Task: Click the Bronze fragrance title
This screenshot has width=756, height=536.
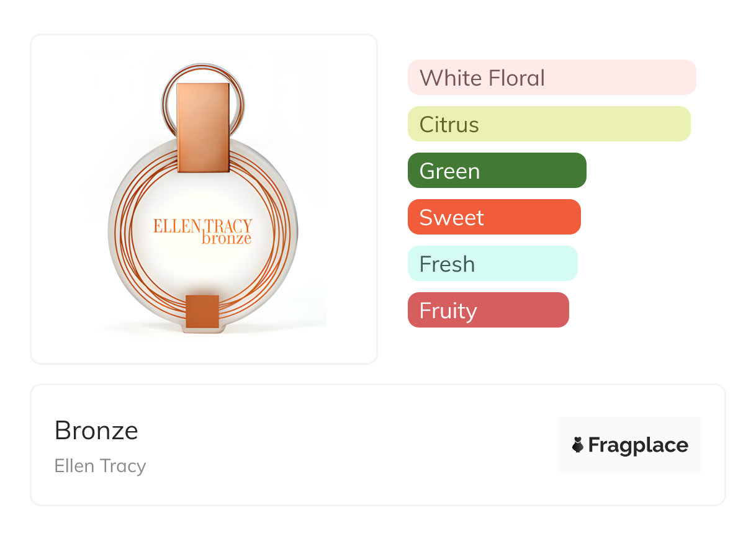Action: click(96, 431)
